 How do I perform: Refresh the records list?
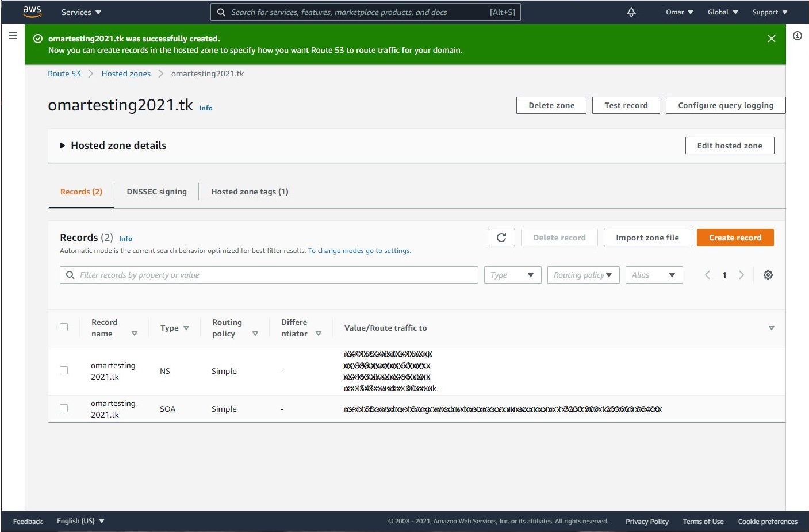(x=501, y=238)
